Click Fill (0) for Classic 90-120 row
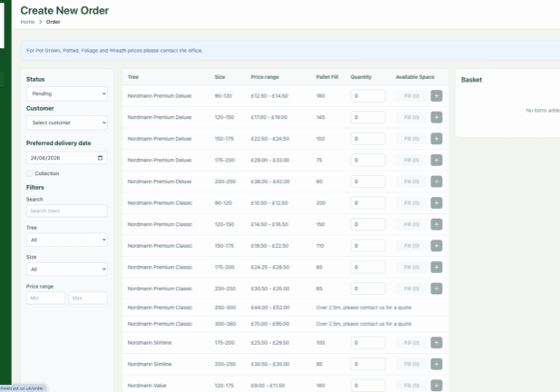This screenshot has width=560, height=392. [x=411, y=202]
